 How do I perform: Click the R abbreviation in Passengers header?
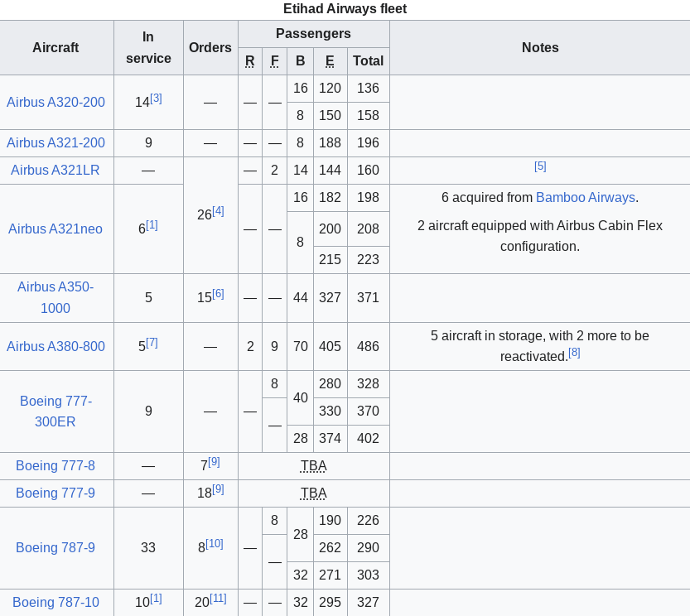pyautogui.click(x=249, y=60)
